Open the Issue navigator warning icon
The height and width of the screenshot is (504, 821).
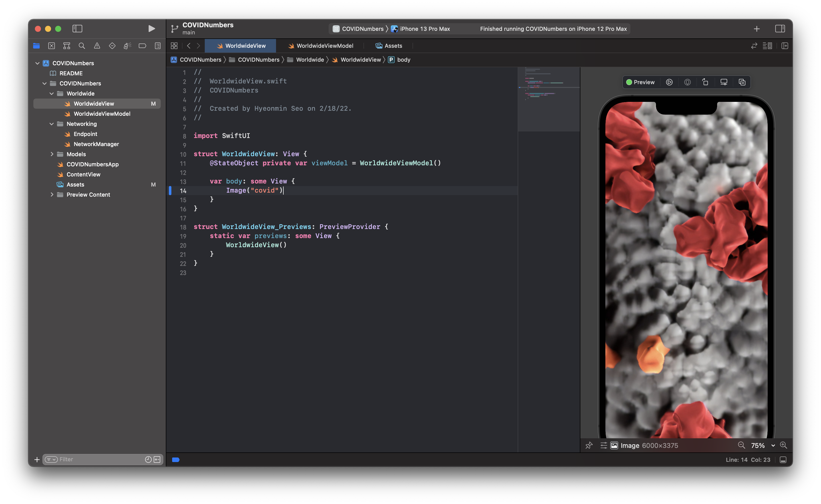coord(97,46)
